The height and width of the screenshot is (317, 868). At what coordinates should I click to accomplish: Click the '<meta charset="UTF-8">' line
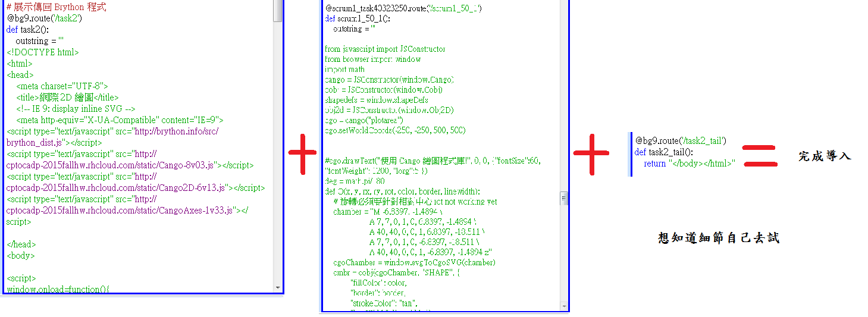pyautogui.click(x=62, y=86)
